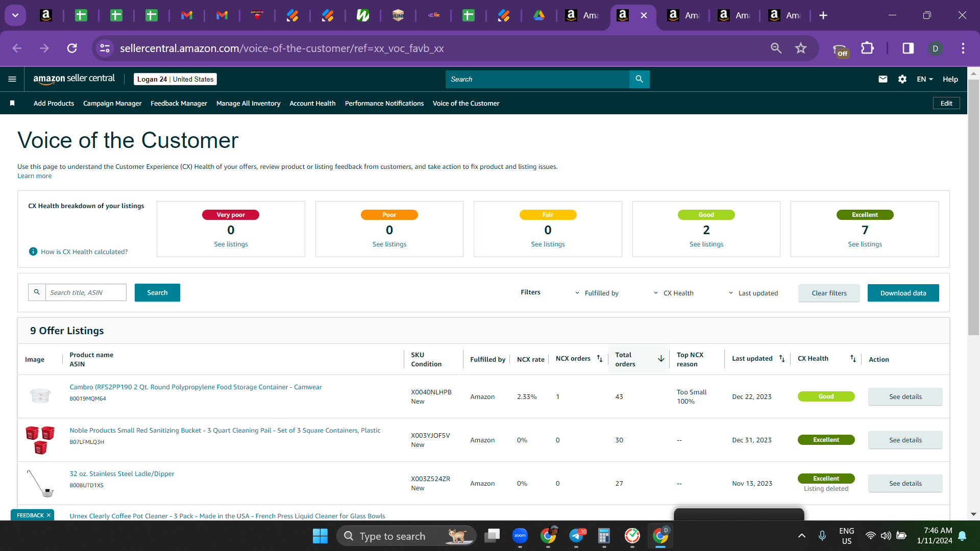Open Campaign Manager from favorites bar
The width and height of the screenshot is (980, 551).
[x=112, y=103]
